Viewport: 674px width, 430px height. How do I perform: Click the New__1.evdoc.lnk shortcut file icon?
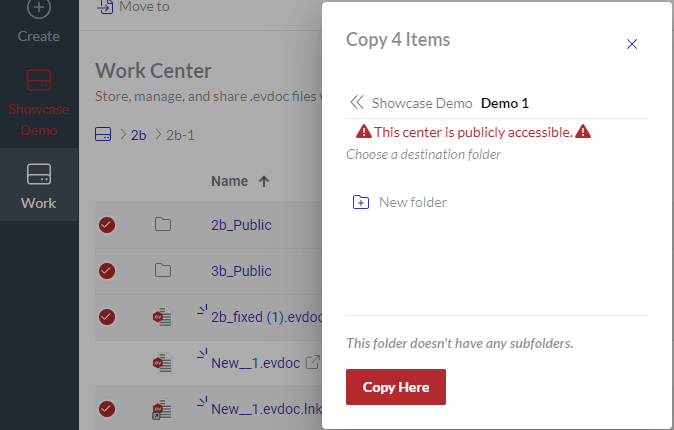(x=162, y=409)
